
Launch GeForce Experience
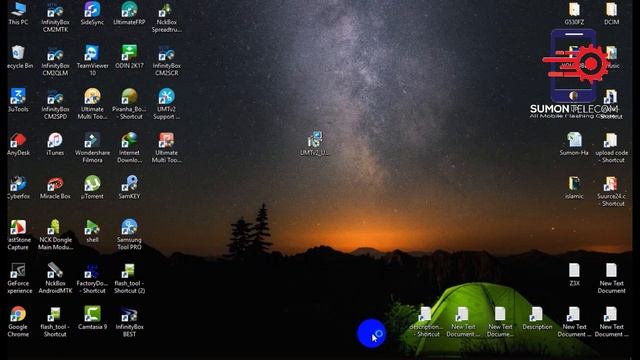[19, 278]
